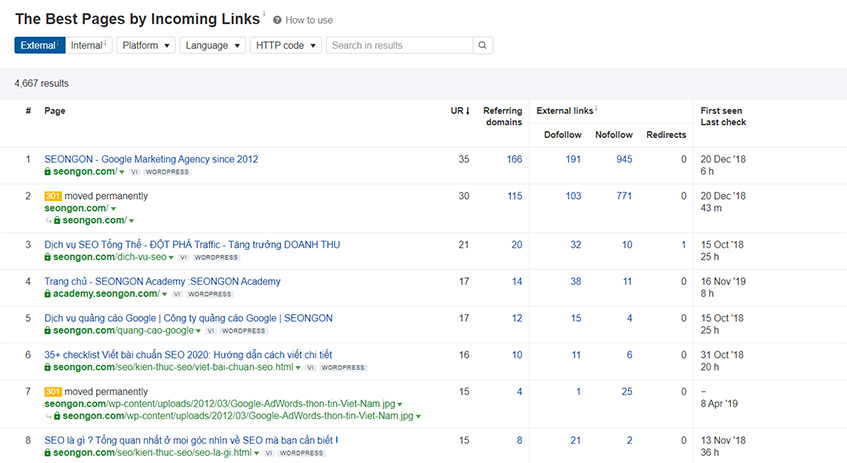847x463 pixels.
Task: Click lock icon of seongon.com/dich-vu-seo
Action: tap(48, 257)
